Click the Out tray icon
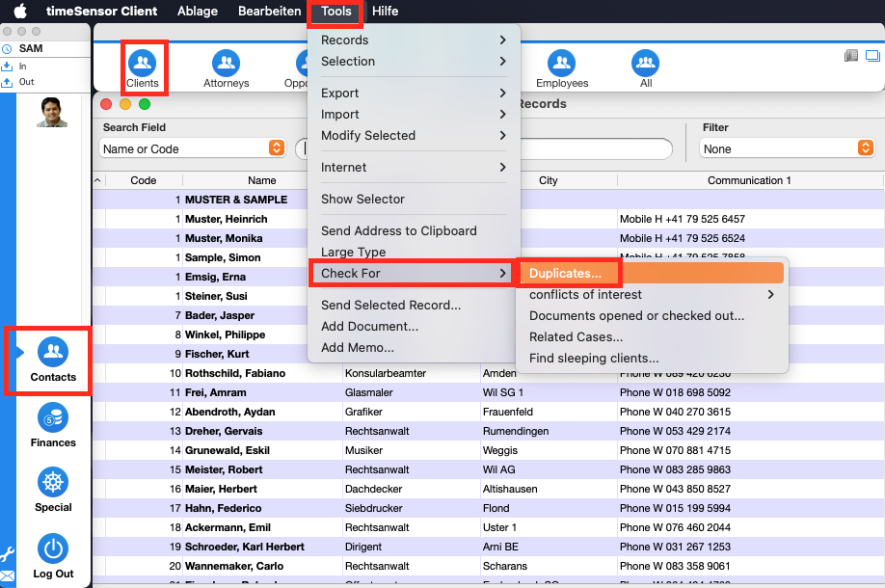Image resolution: width=885 pixels, height=588 pixels. (x=7, y=82)
